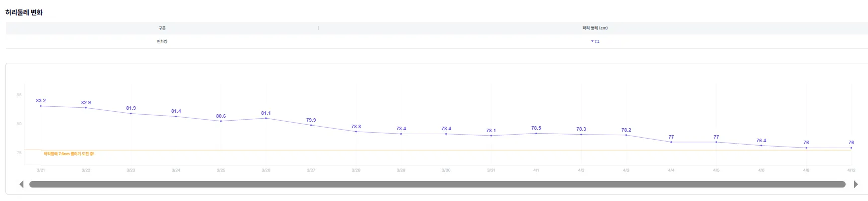This screenshot has width=868, height=201.
Task: Select the last data point on 4/12
Action: point(851,148)
